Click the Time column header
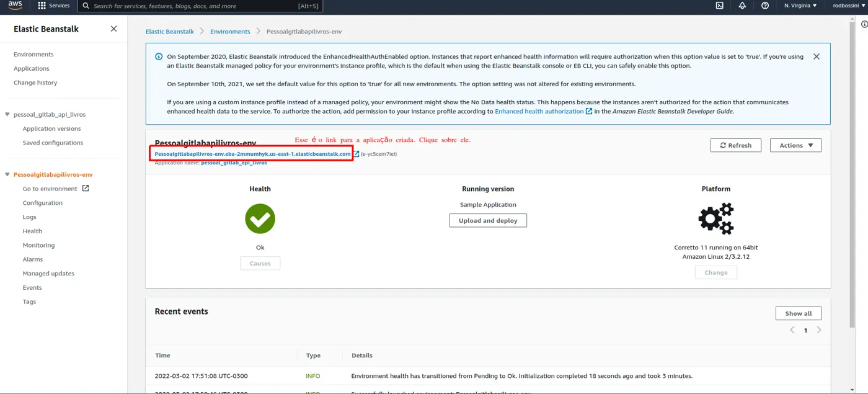 coord(162,356)
